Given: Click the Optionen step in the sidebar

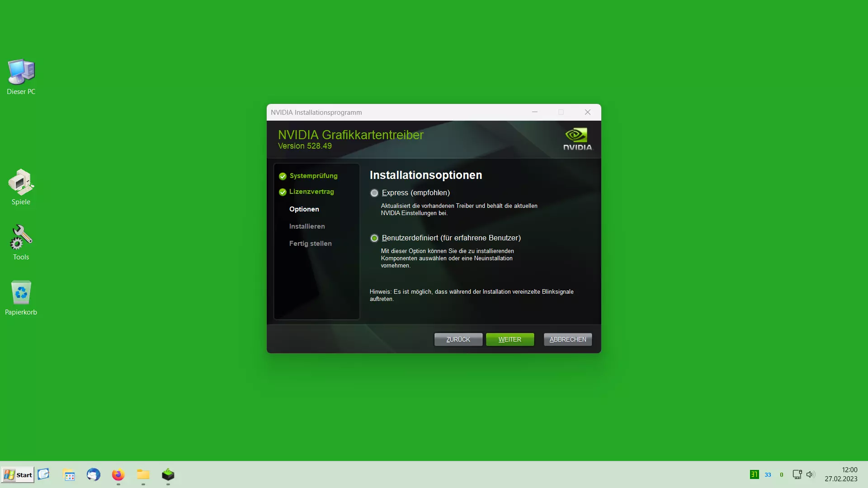Looking at the screenshot, I should point(304,209).
